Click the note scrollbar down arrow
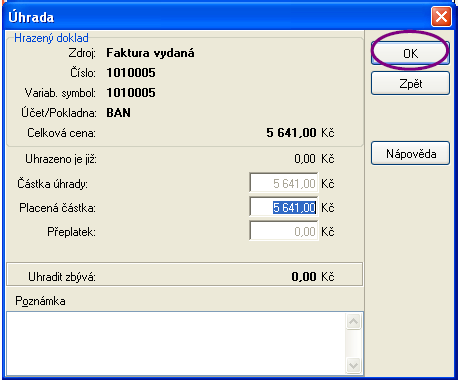Image resolution: width=458 pixels, height=381 pixels. [353, 366]
